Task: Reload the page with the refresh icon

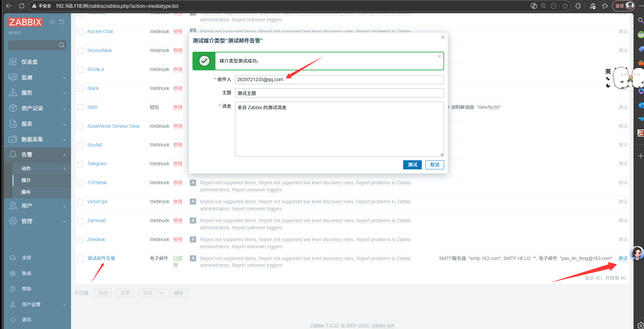Action: click(22, 6)
